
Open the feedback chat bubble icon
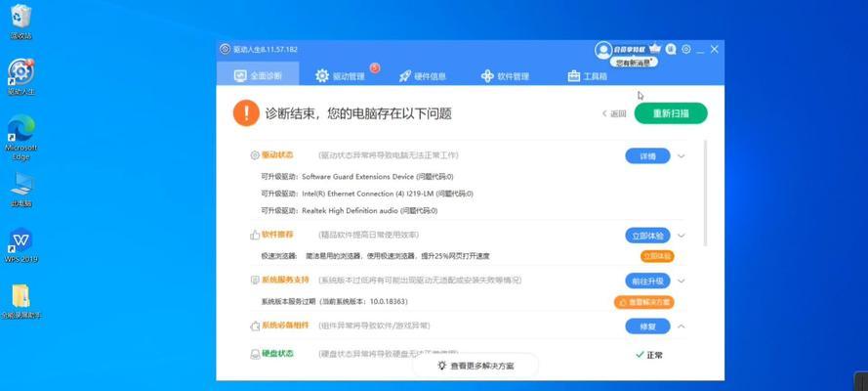point(671,49)
